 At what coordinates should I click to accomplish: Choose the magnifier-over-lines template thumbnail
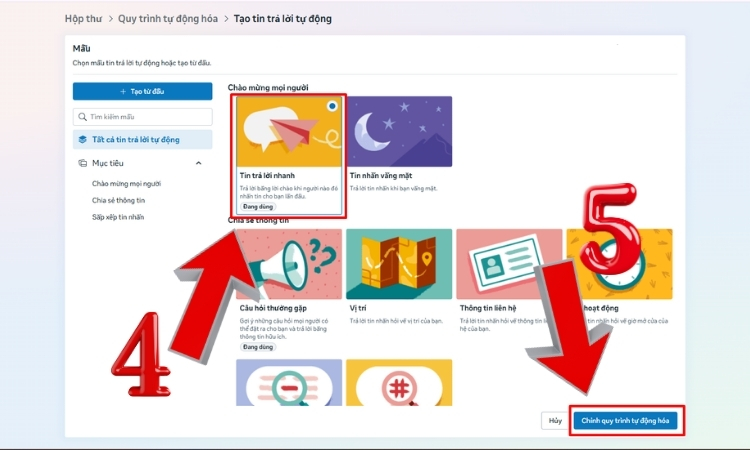[289, 383]
